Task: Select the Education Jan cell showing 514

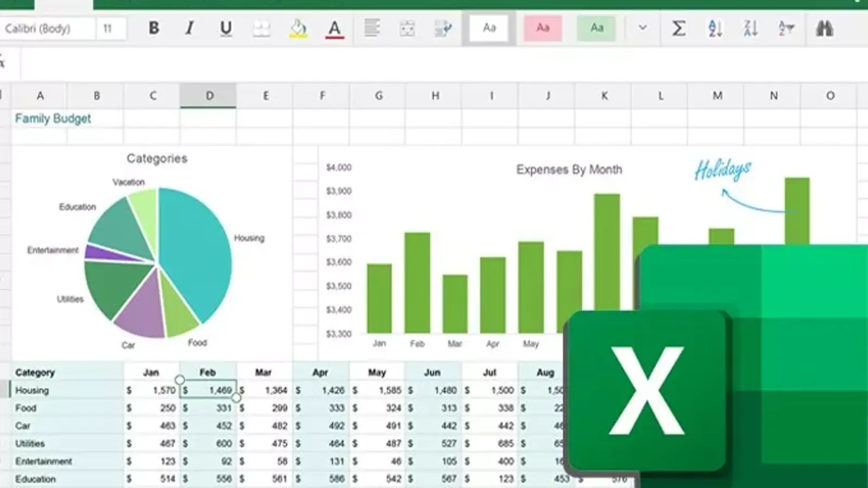Action: (x=152, y=479)
